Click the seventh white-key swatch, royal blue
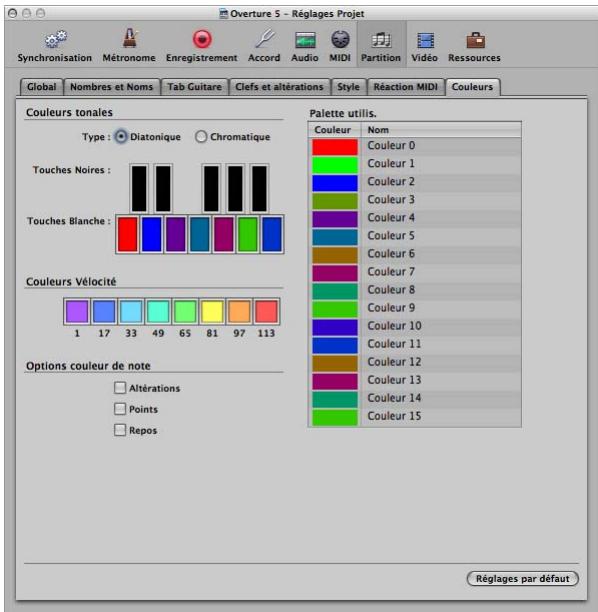Viewport: 598px width, 612px height. click(x=272, y=234)
